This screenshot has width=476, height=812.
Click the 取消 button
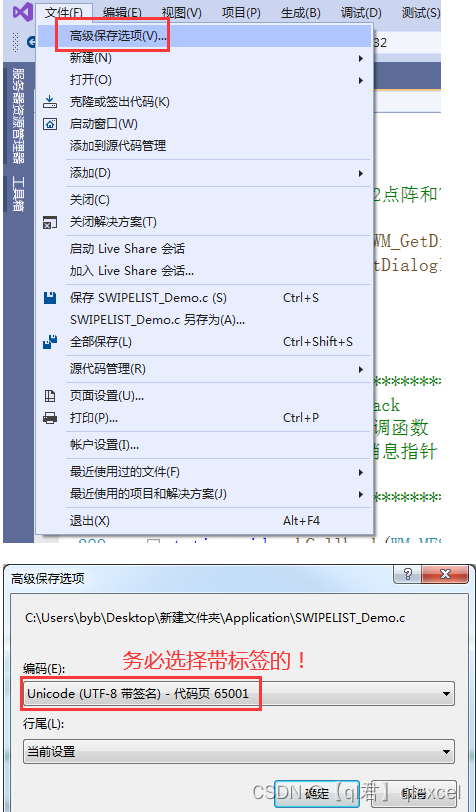(x=414, y=793)
